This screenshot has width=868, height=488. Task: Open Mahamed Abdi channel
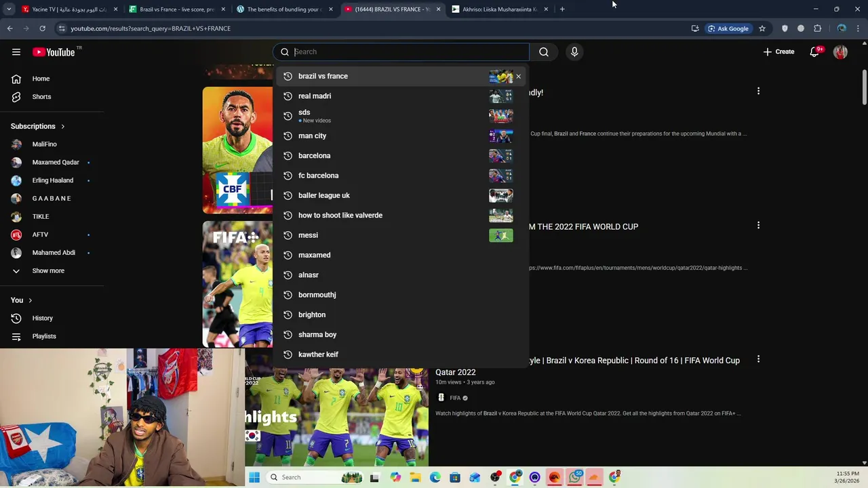[53, 253]
